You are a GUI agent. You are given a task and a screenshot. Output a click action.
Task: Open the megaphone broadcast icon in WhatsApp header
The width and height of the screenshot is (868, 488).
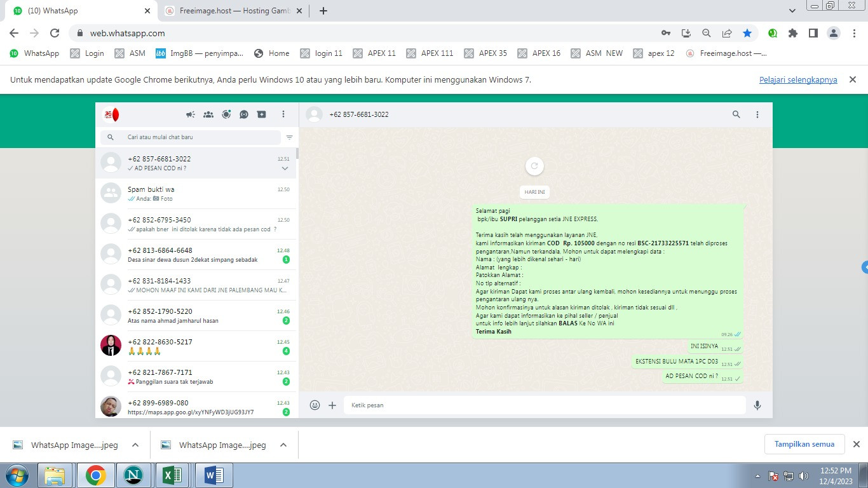pos(190,114)
